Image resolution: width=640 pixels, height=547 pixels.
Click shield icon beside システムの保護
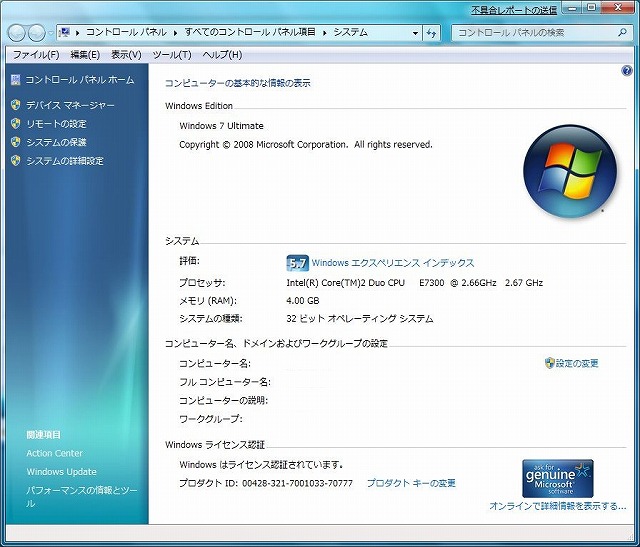click(16, 142)
